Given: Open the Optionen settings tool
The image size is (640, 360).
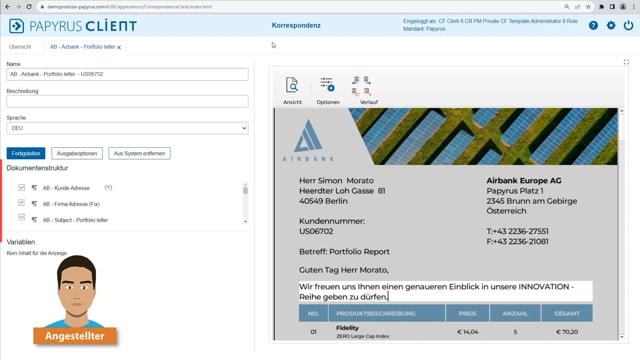Looking at the screenshot, I should coord(328,91).
